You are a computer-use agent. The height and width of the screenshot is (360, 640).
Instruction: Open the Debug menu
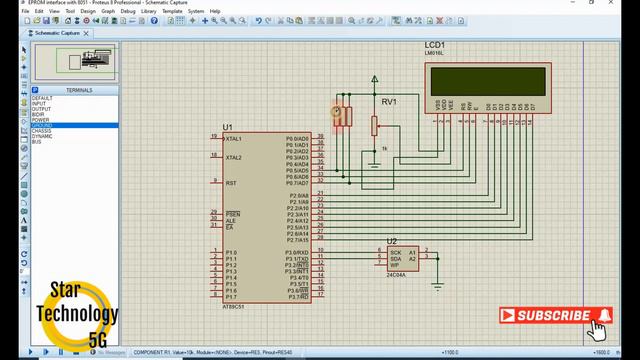128,11
